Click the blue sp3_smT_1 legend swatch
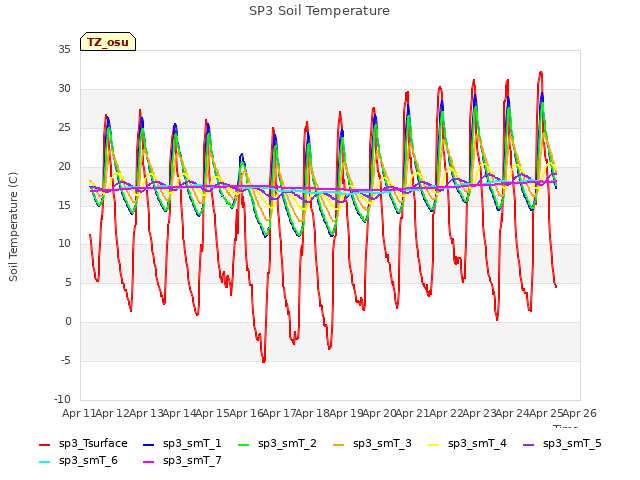 pyautogui.click(x=149, y=444)
